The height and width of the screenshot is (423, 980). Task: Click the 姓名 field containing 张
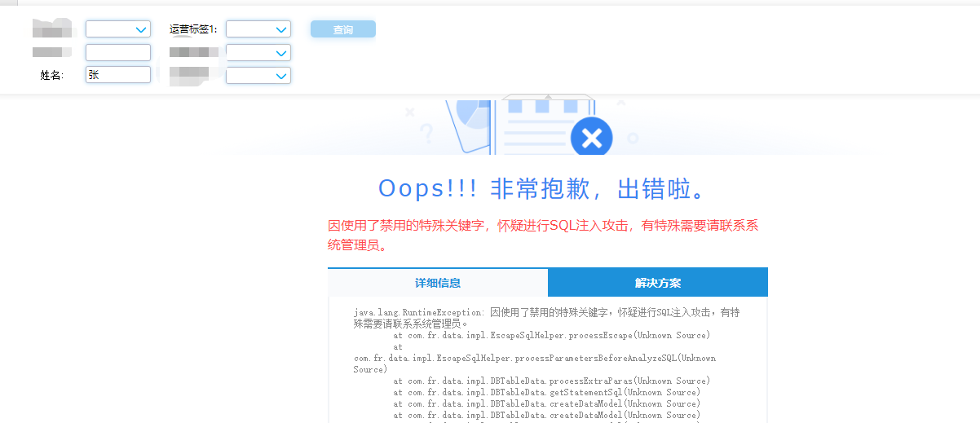point(118,75)
